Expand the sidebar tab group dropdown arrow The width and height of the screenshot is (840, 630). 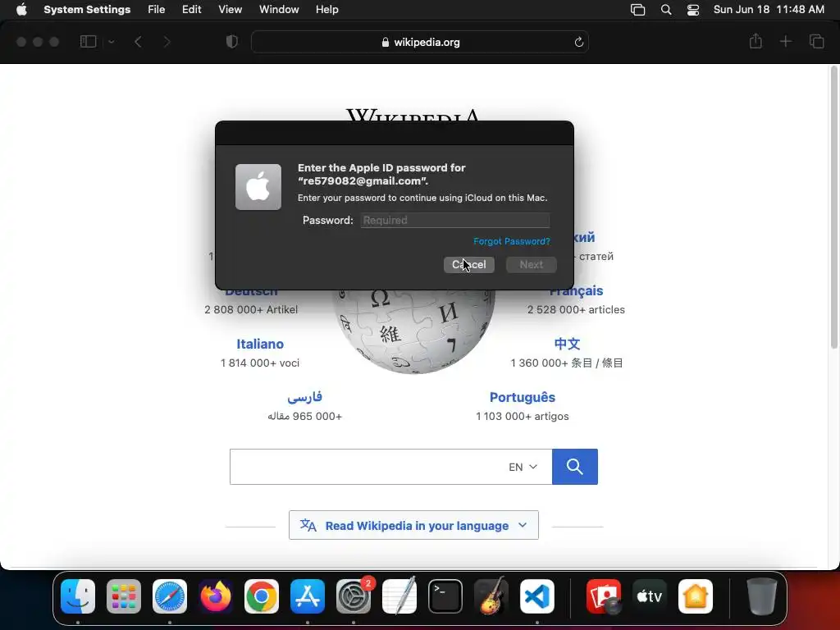point(112,42)
